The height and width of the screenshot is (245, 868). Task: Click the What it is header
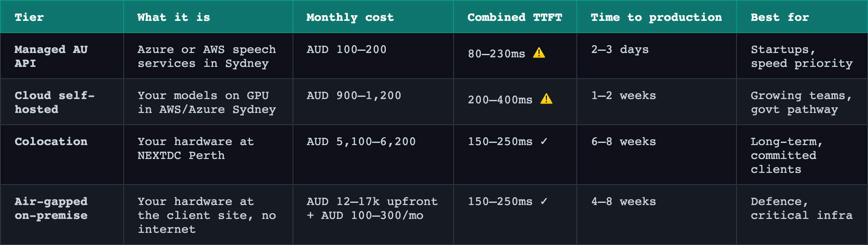[174, 17]
